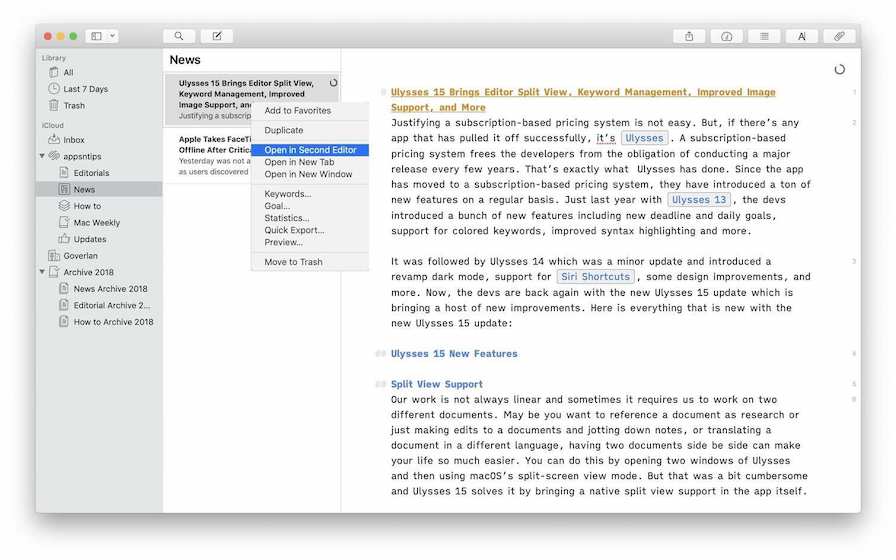The height and width of the screenshot is (560, 896).
Task: Select Add to Favorites menu item
Action: 297,111
